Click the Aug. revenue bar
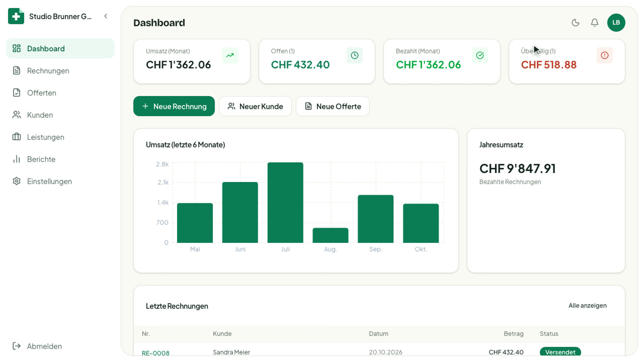Screen dimensions: 644x362 click(330, 235)
